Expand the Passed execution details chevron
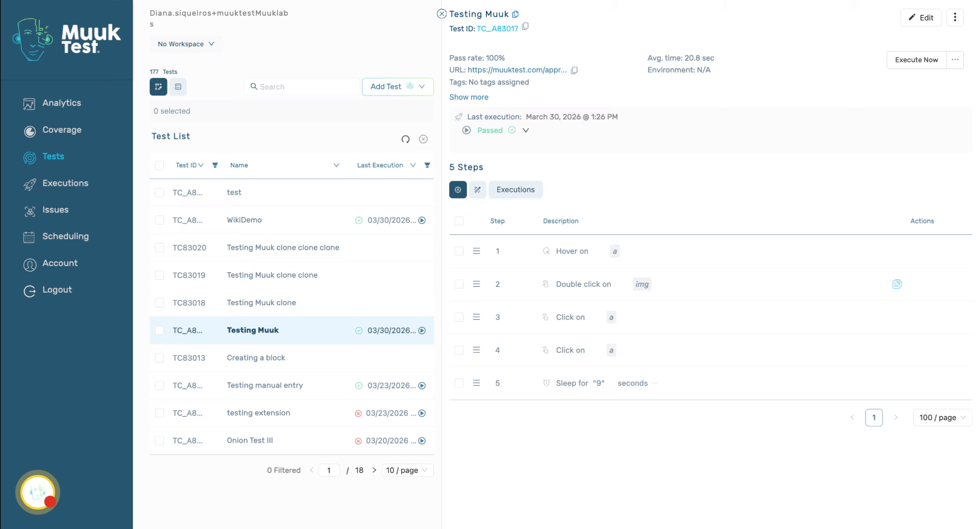Screen dimensions: 980x529 pyautogui.click(x=526, y=131)
